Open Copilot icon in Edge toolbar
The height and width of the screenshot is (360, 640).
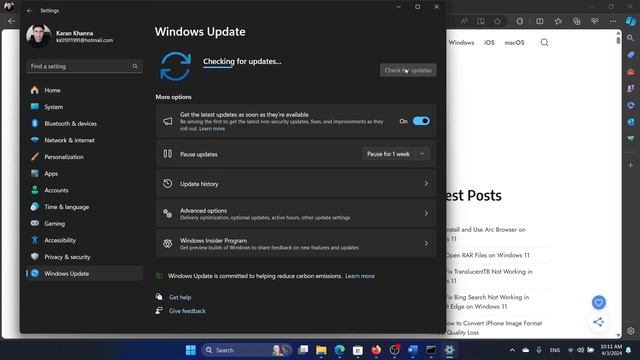click(631, 21)
